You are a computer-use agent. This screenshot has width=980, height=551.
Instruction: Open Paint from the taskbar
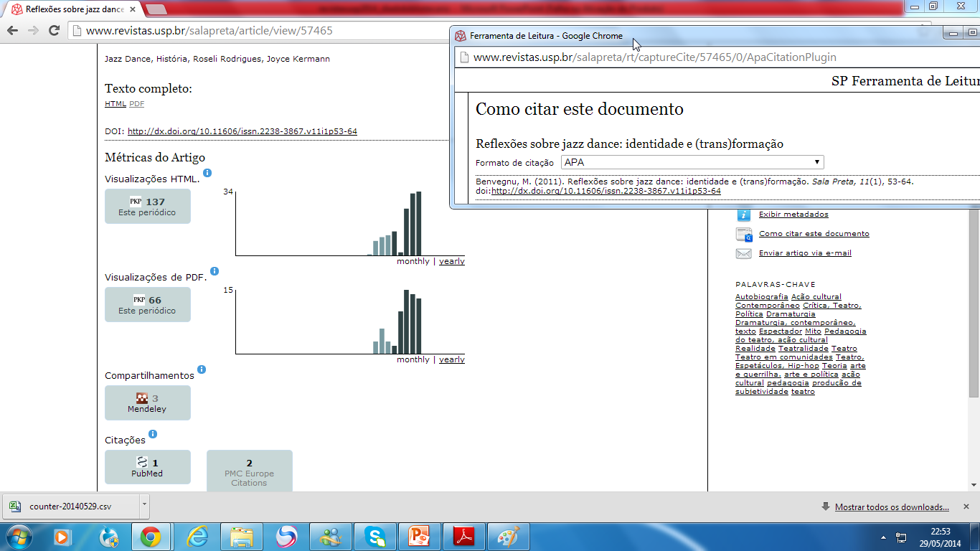click(x=508, y=536)
